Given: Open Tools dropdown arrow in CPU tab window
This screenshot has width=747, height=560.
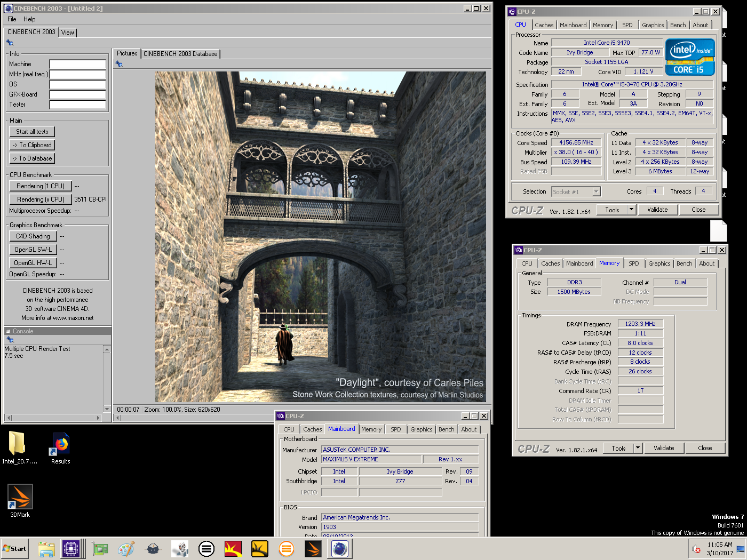Looking at the screenshot, I should (x=632, y=210).
